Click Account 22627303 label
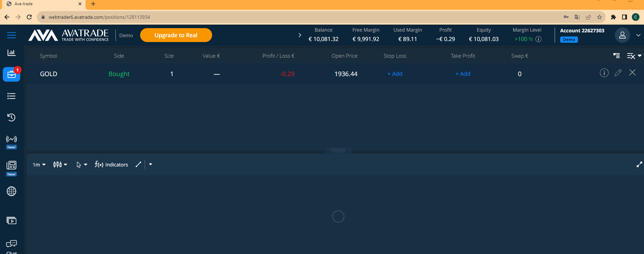The width and height of the screenshot is (644, 254). pyautogui.click(x=582, y=31)
